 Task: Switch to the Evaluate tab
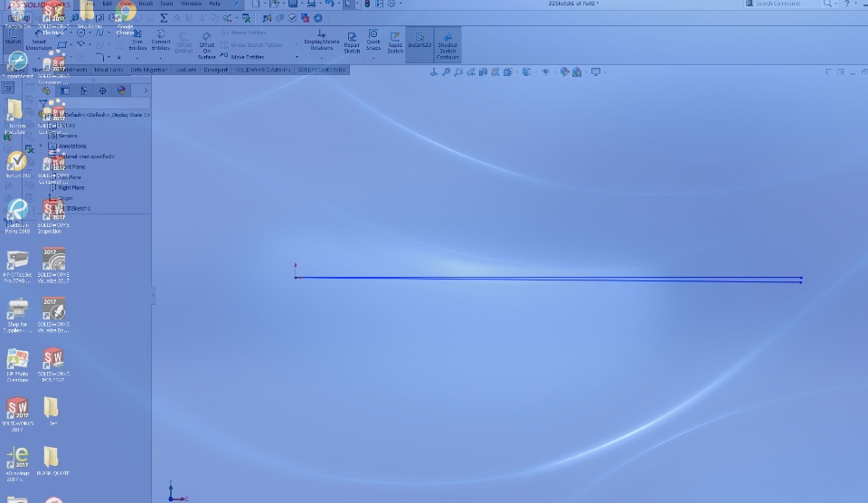(186, 70)
